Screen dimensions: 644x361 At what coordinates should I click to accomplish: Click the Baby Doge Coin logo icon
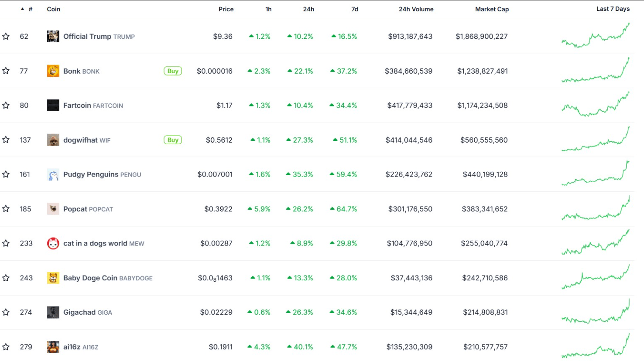(53, 278)
